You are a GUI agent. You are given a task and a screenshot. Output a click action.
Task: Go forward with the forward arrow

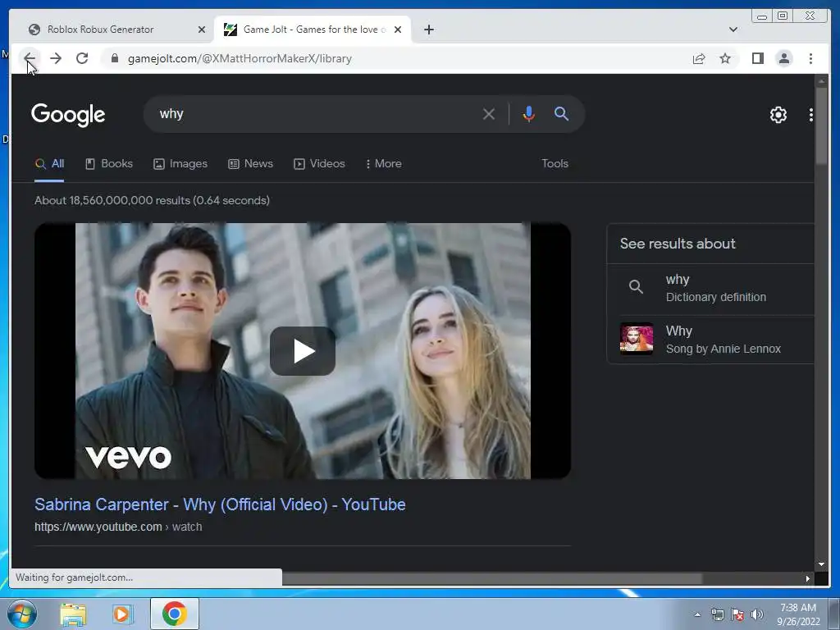click(56, 58)
